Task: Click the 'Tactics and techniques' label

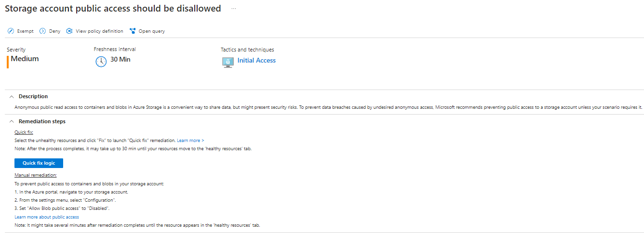Action: pos(247,50)
